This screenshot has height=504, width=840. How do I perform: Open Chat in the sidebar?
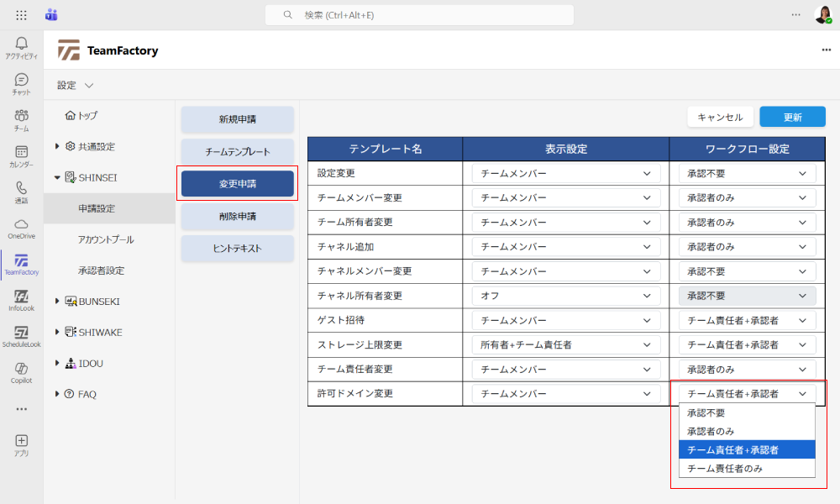click(21, 83)
